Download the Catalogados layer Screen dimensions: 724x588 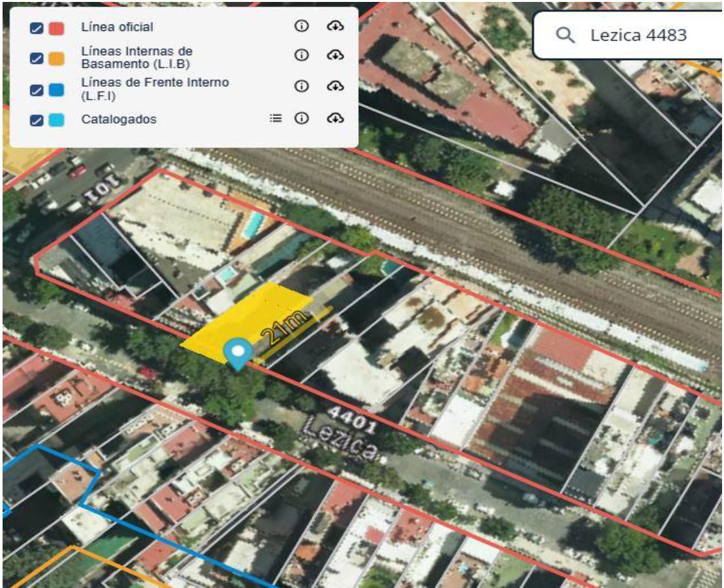click(x=335, y=119)
